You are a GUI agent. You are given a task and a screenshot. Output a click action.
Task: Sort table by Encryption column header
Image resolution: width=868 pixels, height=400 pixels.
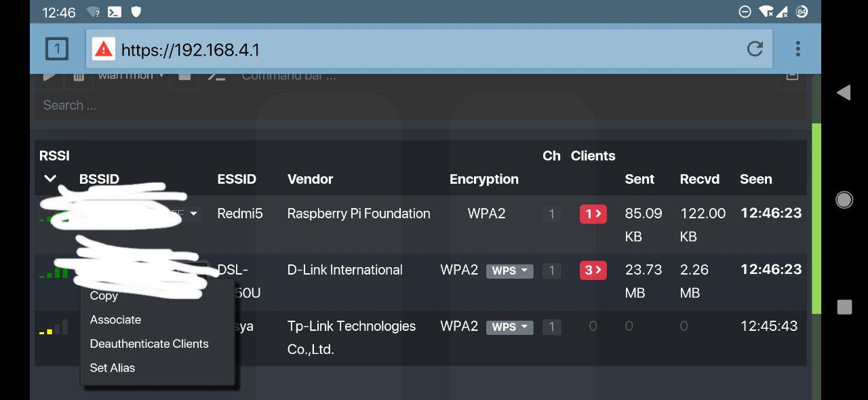(x=484, y=179)
